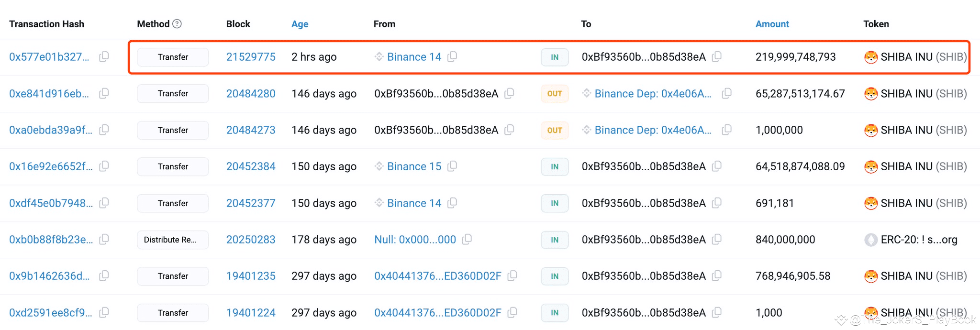Screen dimensions: 980x330
Task: Open SHIBA INU (SHIB) token in 2 hrs ago row
Action: coord(924,57)
